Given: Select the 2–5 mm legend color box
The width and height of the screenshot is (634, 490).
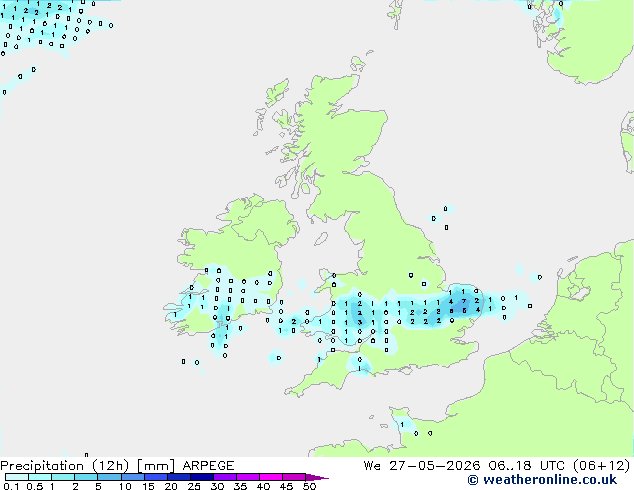Looking at the screenshot, I should [x=86, y=477].
